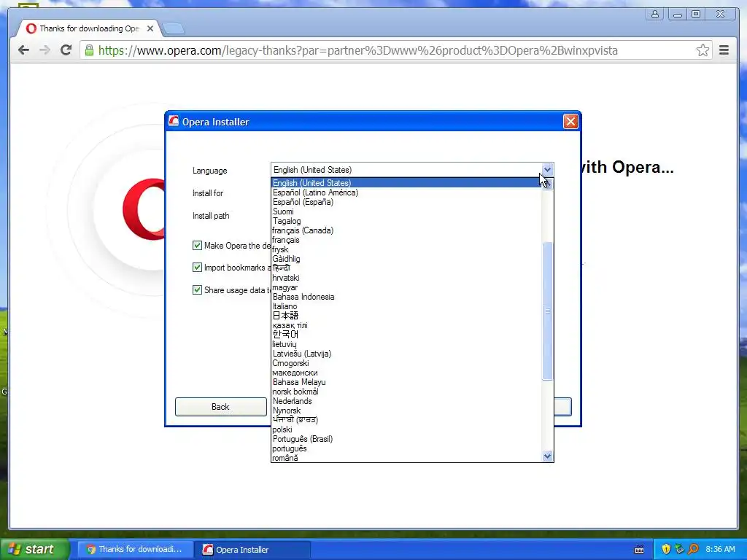
Task: Click the Back button in installer
Action: 220,407
